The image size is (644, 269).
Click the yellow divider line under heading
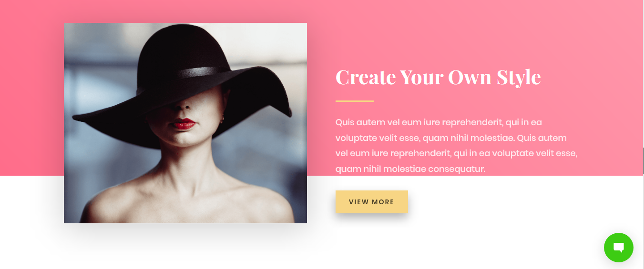[355, 101]
